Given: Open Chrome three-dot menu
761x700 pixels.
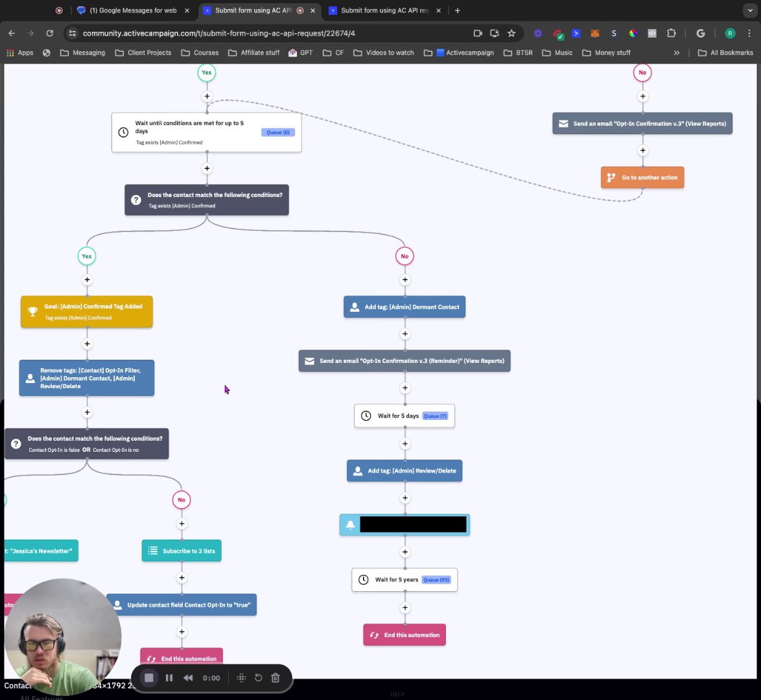Looking at the screenshot, I should (749, 33).
